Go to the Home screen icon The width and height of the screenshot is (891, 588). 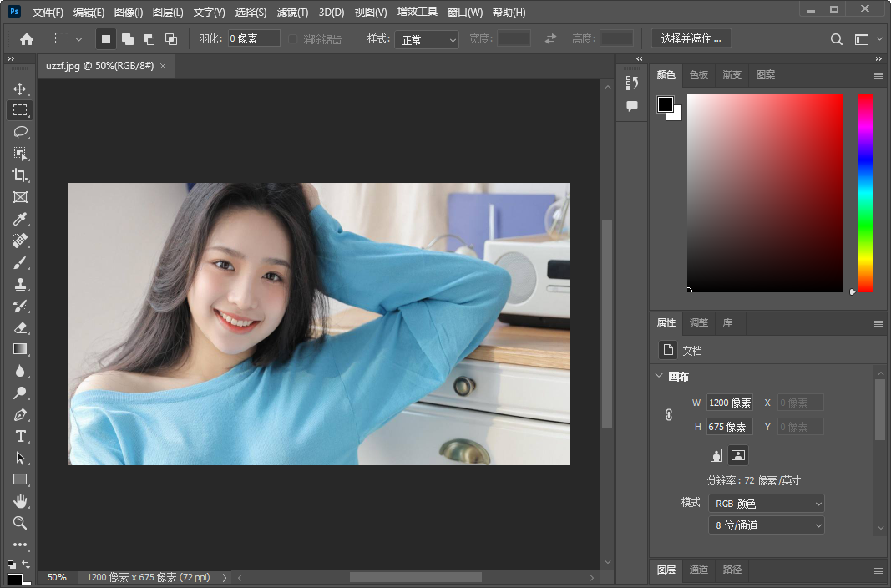click(x=26, y=39)
